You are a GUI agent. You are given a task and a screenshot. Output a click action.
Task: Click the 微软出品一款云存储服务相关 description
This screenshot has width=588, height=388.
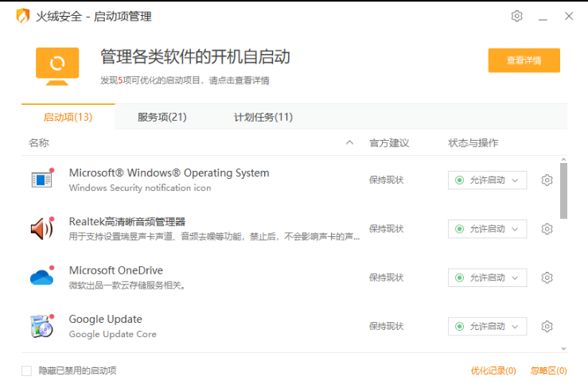tap(127, 285)
